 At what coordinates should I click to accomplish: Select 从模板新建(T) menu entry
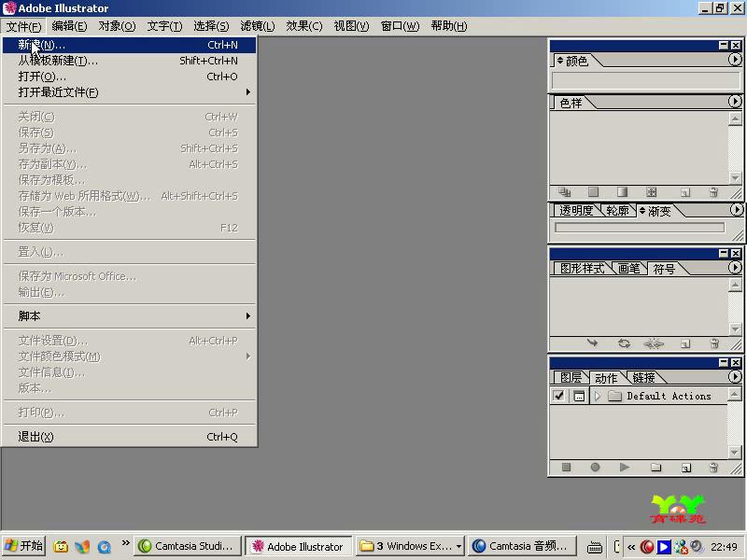129,61
